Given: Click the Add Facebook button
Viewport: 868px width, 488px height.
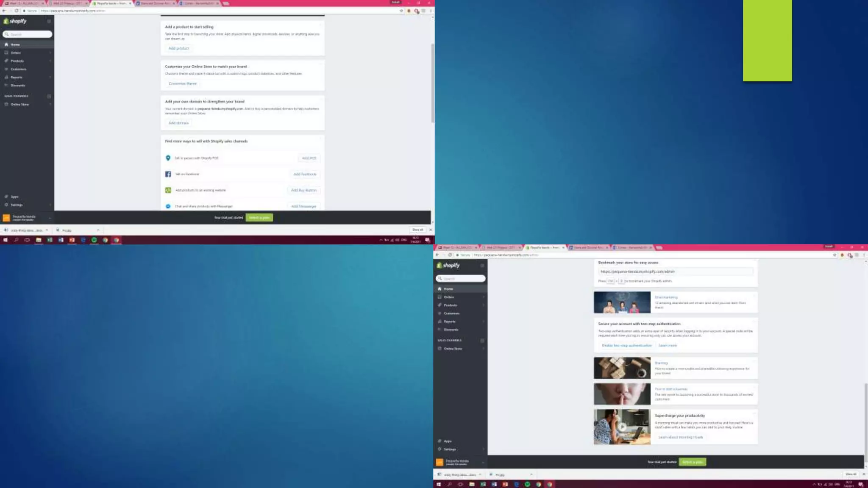Looking at the screenshot, I should 305,174.
